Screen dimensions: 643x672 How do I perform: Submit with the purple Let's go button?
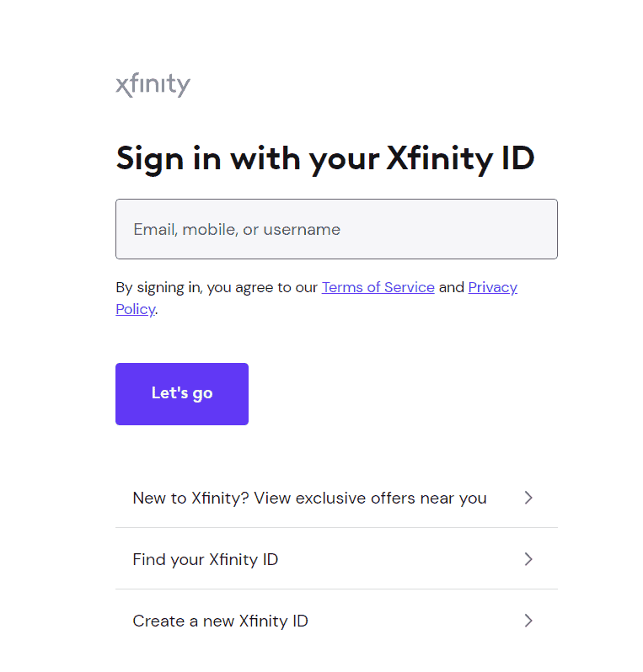(x=182, y=394)
